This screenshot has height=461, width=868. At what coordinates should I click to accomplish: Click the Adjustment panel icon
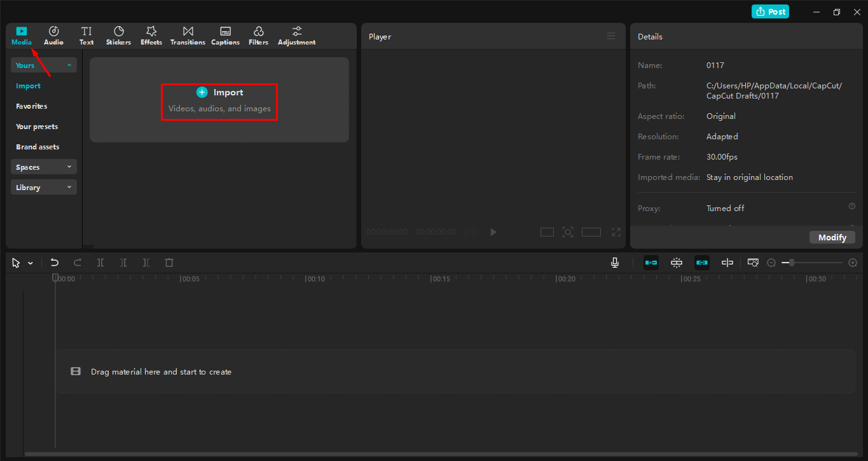296,35
